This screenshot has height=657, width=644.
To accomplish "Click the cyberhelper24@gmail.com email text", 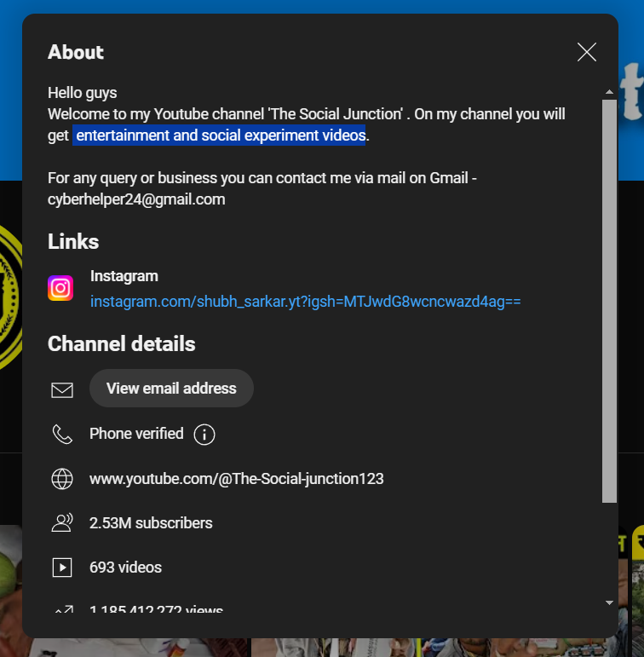I will pos(136,199).
